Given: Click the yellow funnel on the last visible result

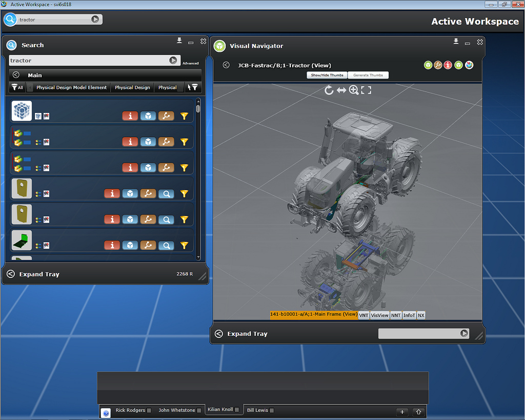Looking at the screenshot, I should point(185,245).
